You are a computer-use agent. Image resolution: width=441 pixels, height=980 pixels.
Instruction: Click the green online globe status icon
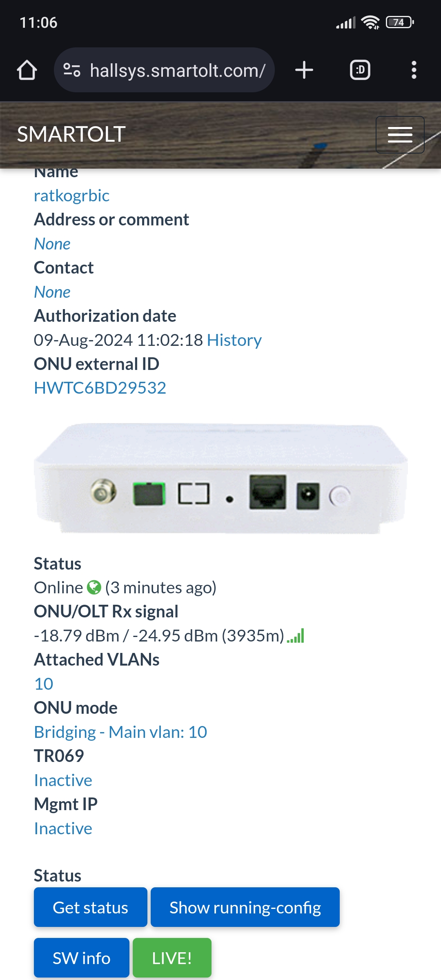coord(94,588)
